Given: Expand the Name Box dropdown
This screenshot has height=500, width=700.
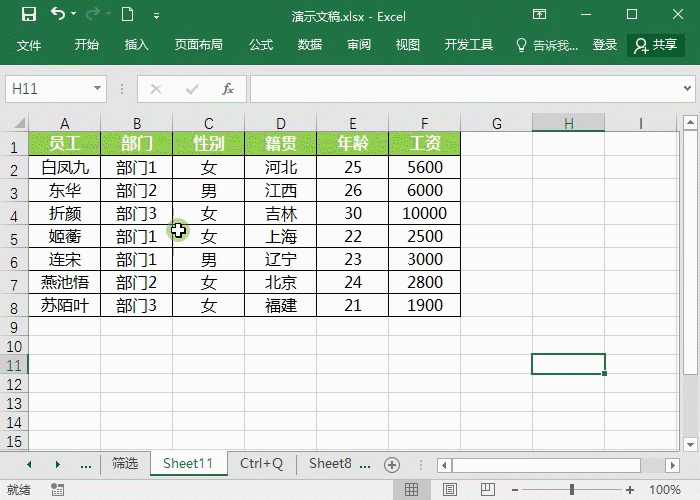Looking at the screenshot, I should [x=97, y=89].
